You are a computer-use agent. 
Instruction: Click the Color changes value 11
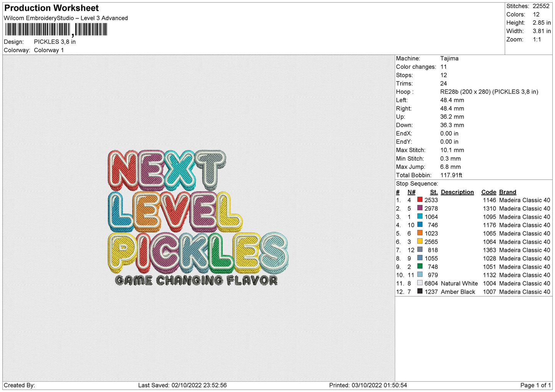[444, 67]
